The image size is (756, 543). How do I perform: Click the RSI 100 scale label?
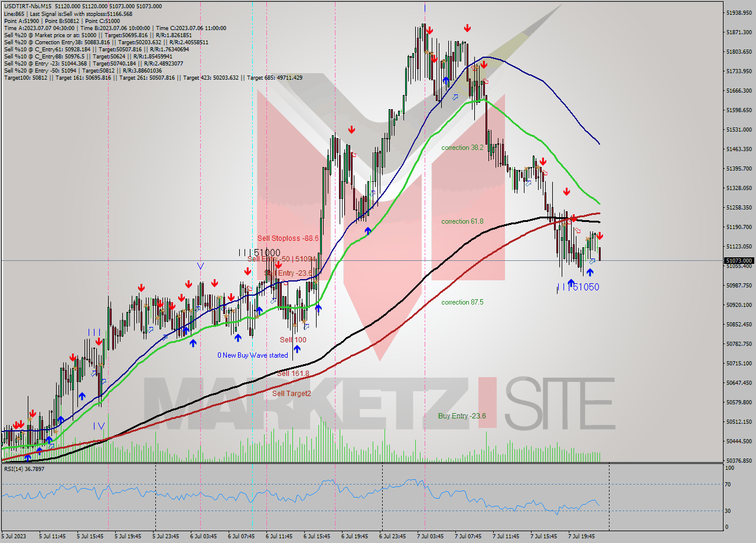click(731, 467)
